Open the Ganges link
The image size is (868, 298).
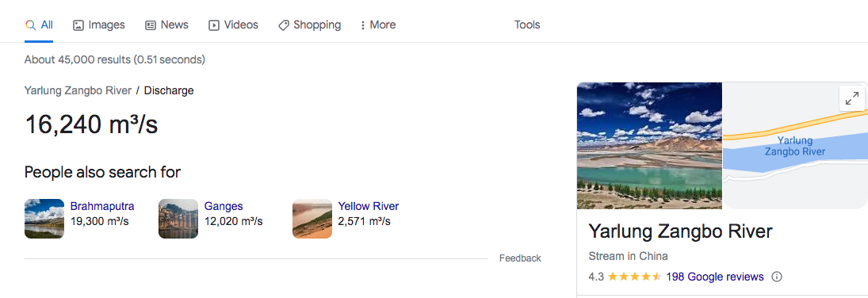[224, 207]
